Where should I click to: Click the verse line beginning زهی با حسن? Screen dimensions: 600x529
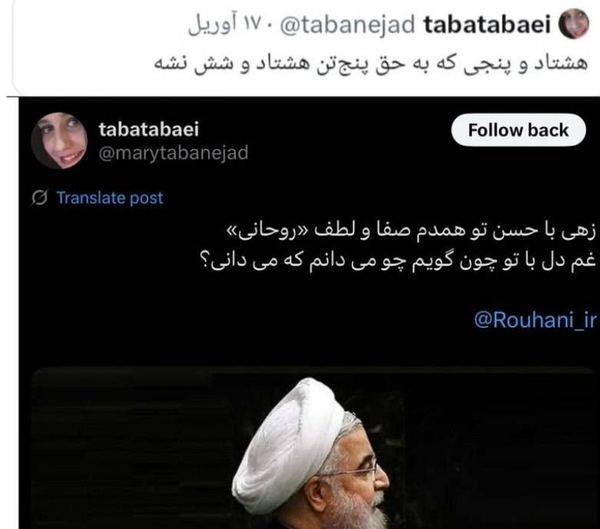(411, 231)
